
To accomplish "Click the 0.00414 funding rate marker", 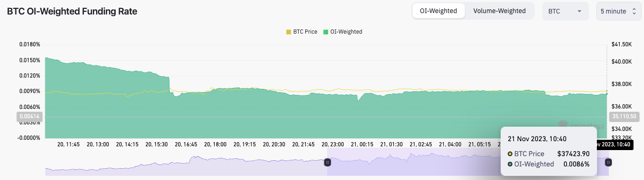I will pyautogui.click(x=29, y=117).
